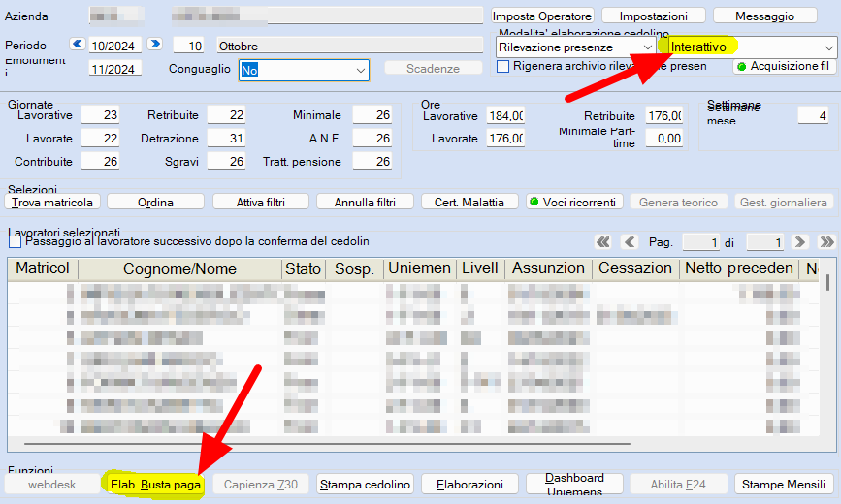841x504 pixels.
Task: Go to next period arrow
Action: (x=155, y=45)
